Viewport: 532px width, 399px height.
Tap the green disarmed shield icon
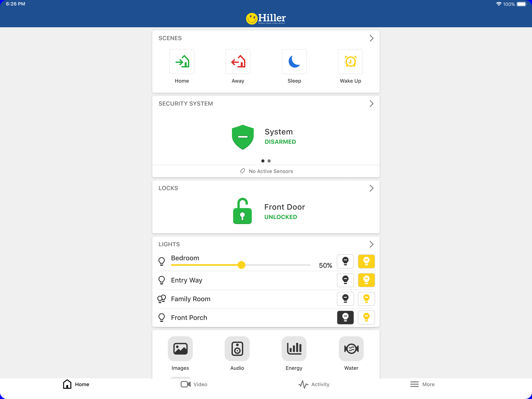(243, 137)
